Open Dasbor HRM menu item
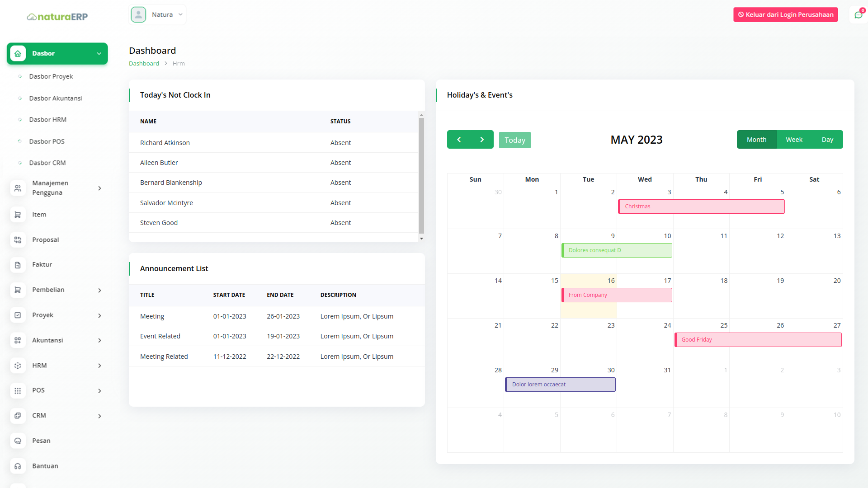The height and width of the screenshot is (488, 868). [47, 120]
